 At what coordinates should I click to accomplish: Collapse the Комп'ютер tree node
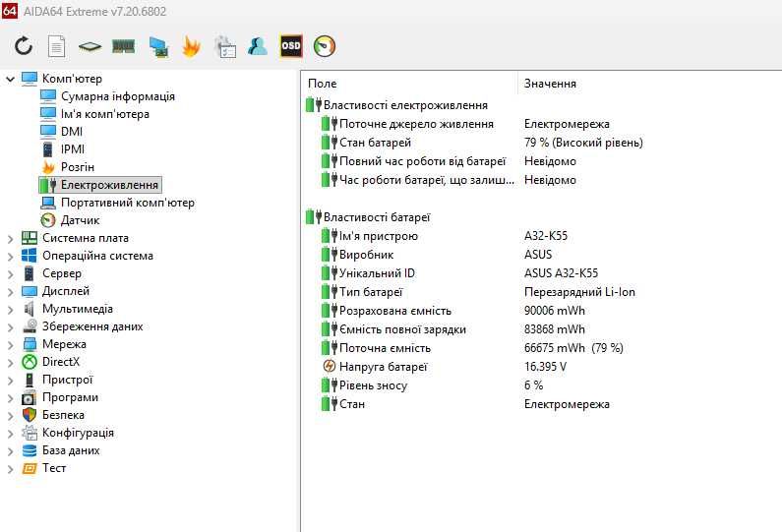point(10,79)
